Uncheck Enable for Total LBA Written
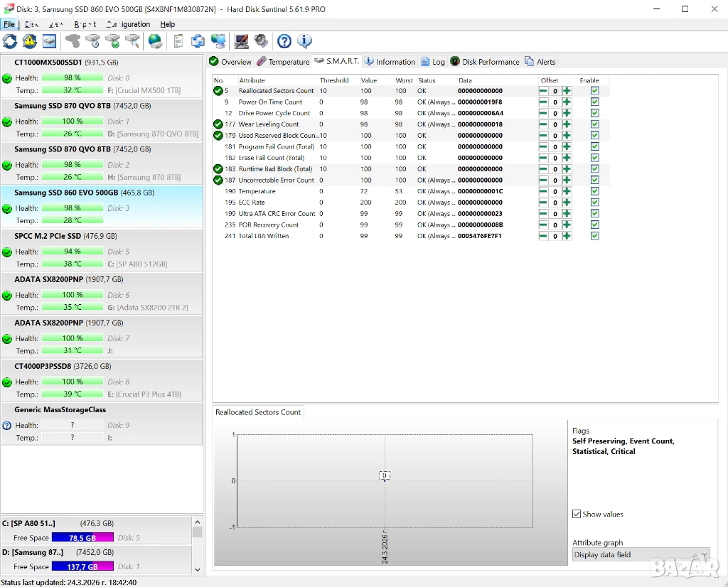The width and height of the screenshot is (728, 587). coord(594,236)
